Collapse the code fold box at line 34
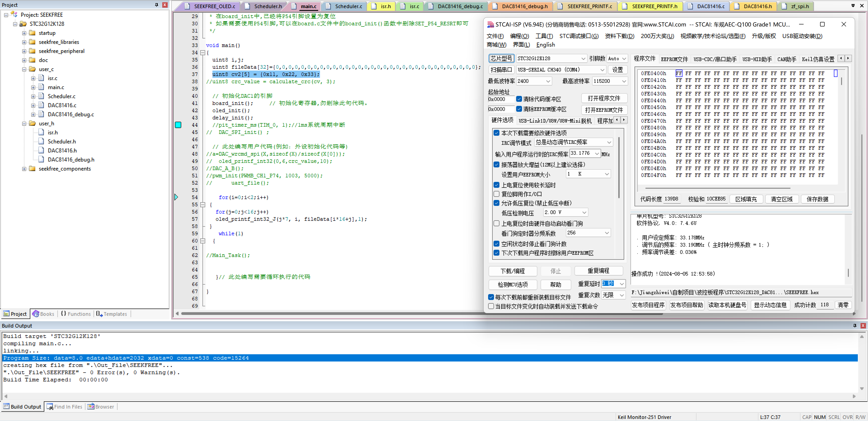The height and width of the screenshot is (421, 868). tap(202, 53)
